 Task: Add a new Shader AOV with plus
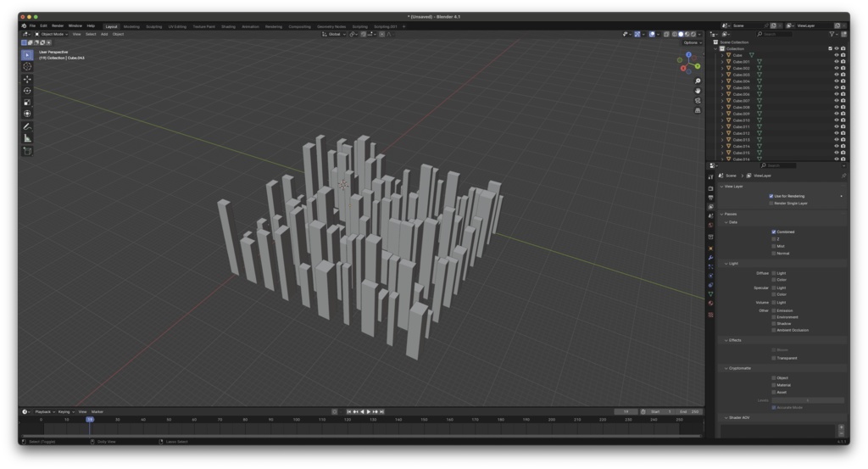[841, 427]
